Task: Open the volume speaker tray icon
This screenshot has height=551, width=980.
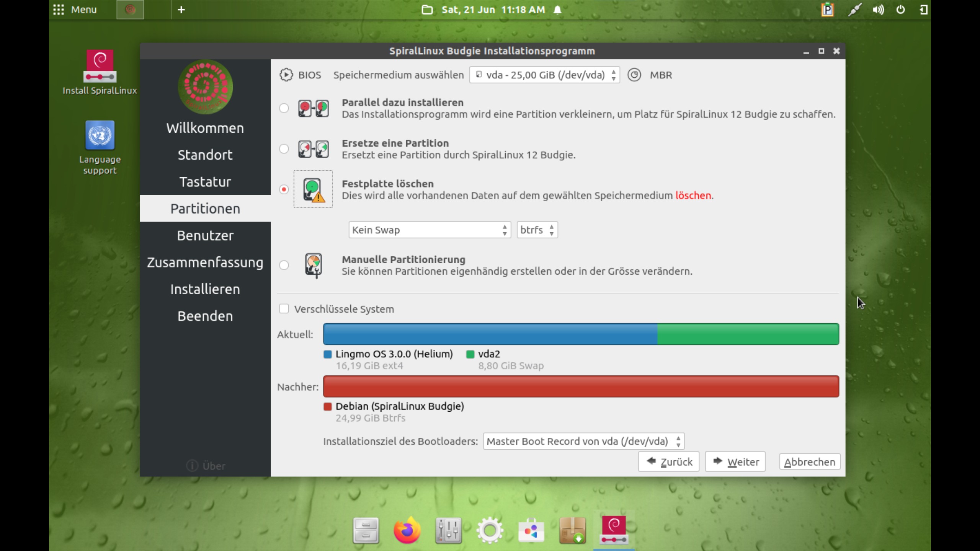Action: (x=878, y=10)
